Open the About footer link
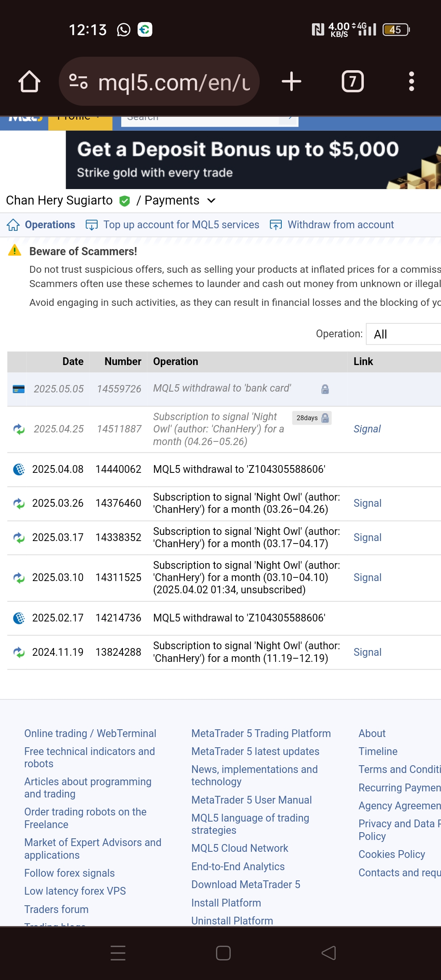 pyautogui.click(x=372, y=733)
